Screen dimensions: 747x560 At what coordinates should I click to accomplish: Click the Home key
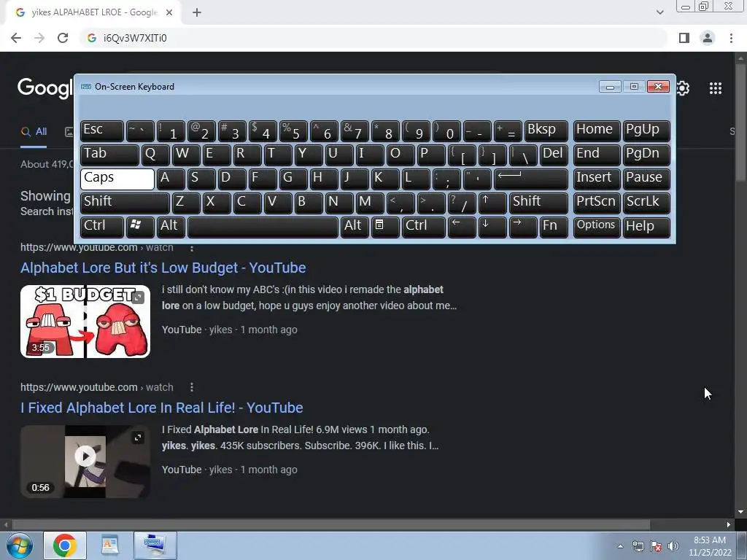tap(597, 131)
